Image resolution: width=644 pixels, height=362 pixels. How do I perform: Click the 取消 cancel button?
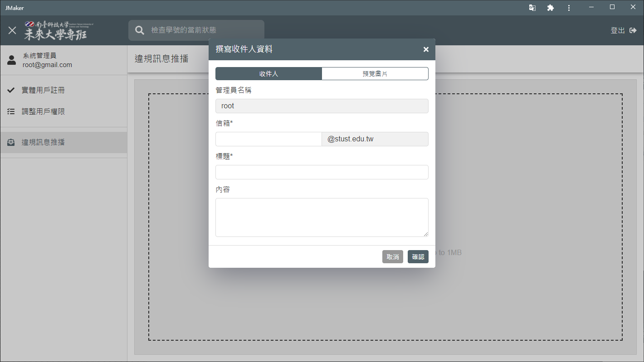pyautogui.click(x=393, y=257)
